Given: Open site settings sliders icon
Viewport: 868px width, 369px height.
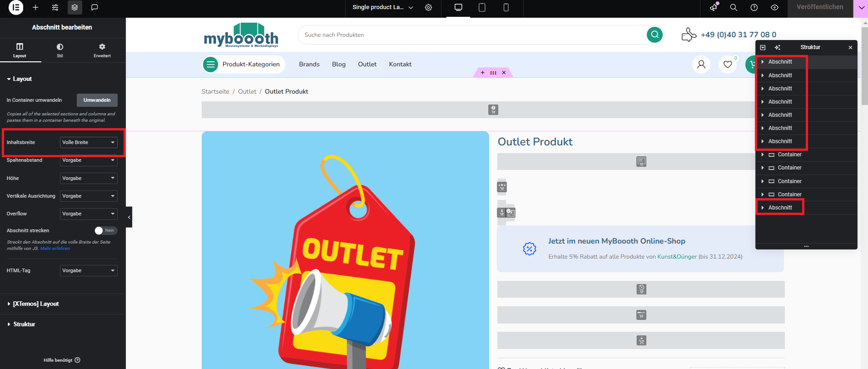Looking at the screenshot, I should pyautogui.click(x=55, y=7).
